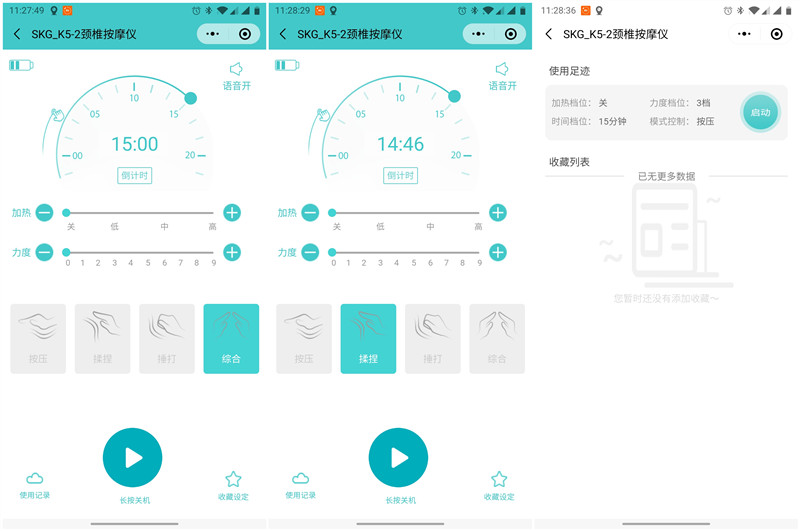Click strength slider handle in left screen
800x531 pixels.
click(x=66, y=252)
